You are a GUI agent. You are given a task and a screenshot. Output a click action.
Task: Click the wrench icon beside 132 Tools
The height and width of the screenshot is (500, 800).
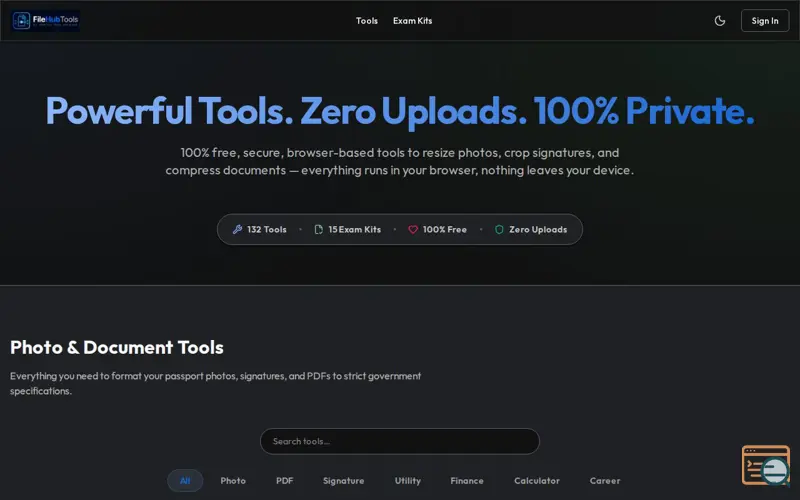[x=237, y=230]
